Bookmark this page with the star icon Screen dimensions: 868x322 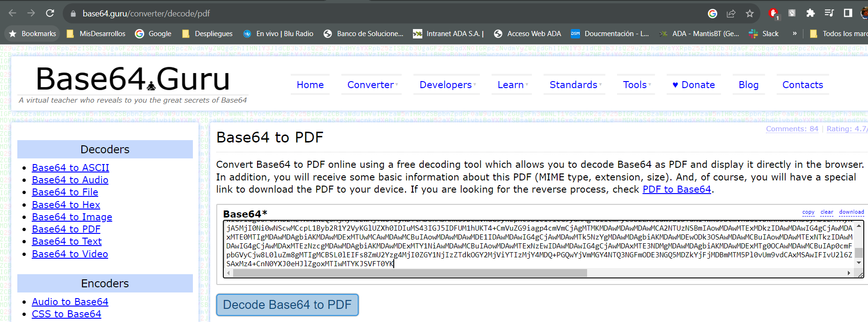pyautogui.click(x=750, y=13)
